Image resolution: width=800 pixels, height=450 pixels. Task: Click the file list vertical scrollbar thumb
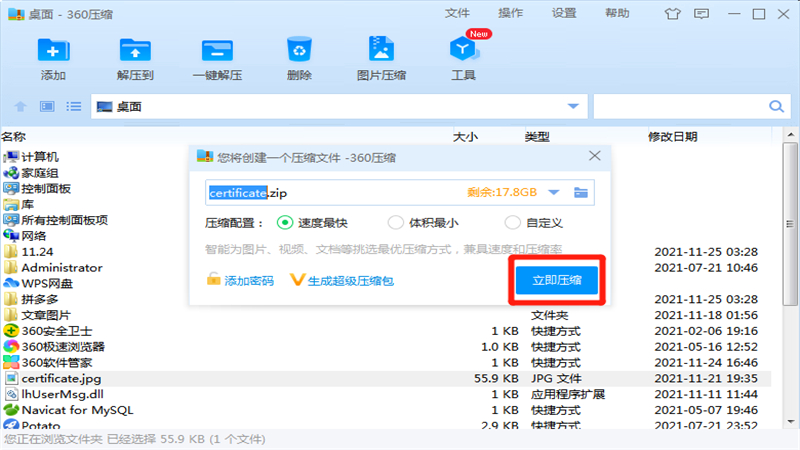coord(790,223)
